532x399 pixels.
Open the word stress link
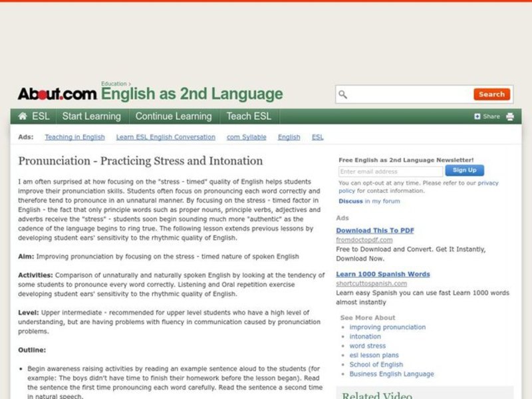coord(367,346)
